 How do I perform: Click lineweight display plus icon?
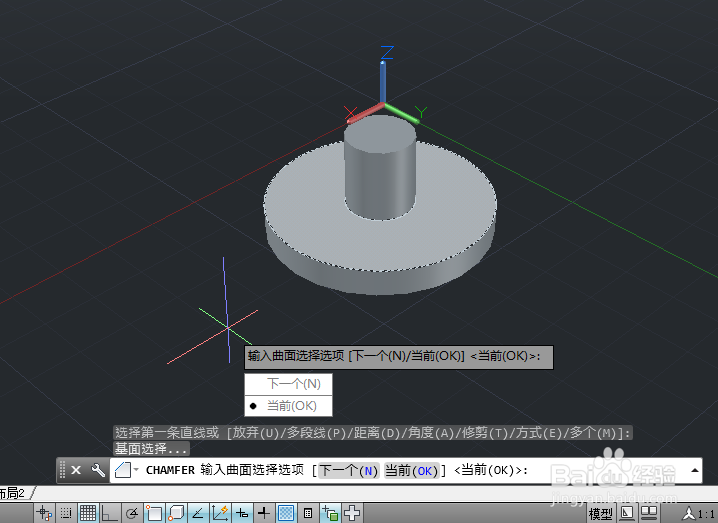(x=264, y=513)
